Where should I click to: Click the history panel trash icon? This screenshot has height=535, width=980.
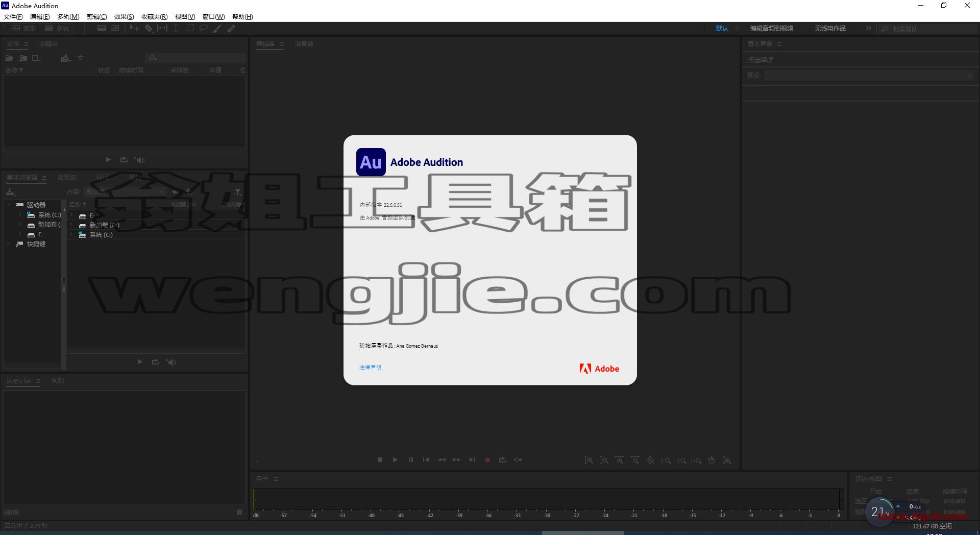(x=239, y=512)
